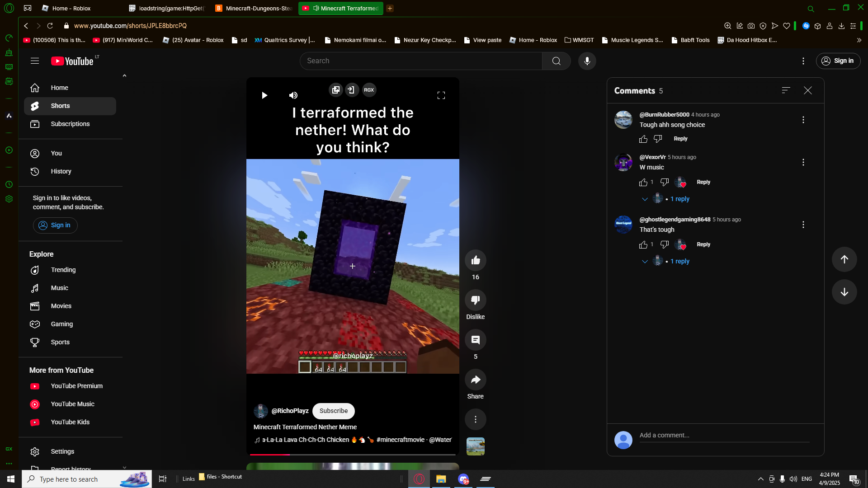Open YouTube Music link

point(70,404)
